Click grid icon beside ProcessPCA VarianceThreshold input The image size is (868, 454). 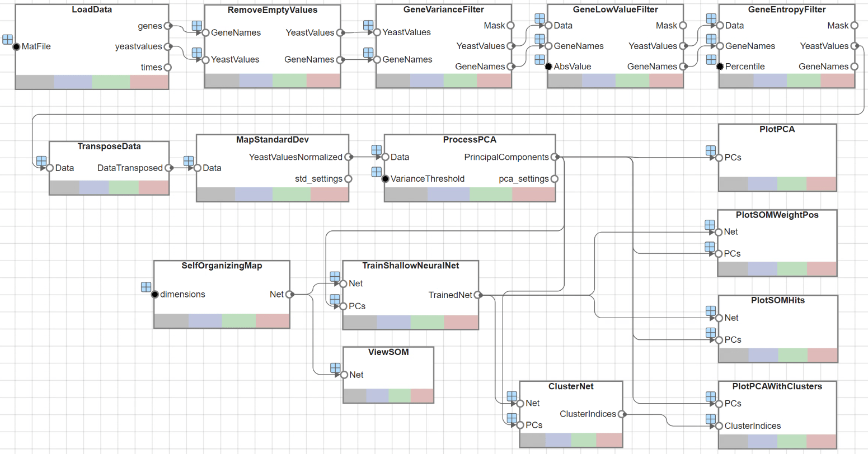click(377, 172)
